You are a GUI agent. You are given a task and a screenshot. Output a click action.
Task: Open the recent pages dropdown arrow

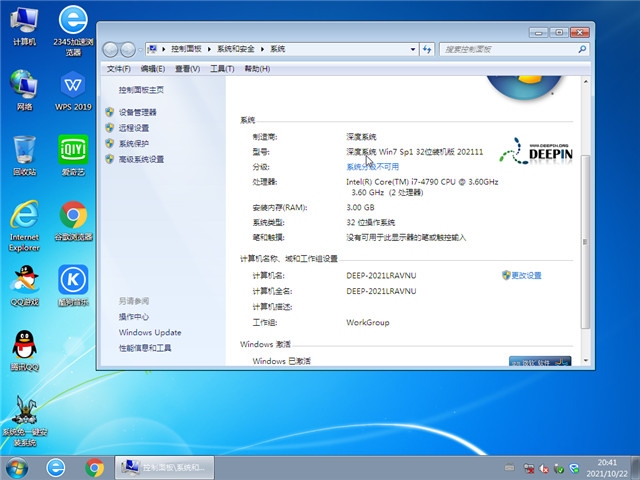[x=140, y=50]
